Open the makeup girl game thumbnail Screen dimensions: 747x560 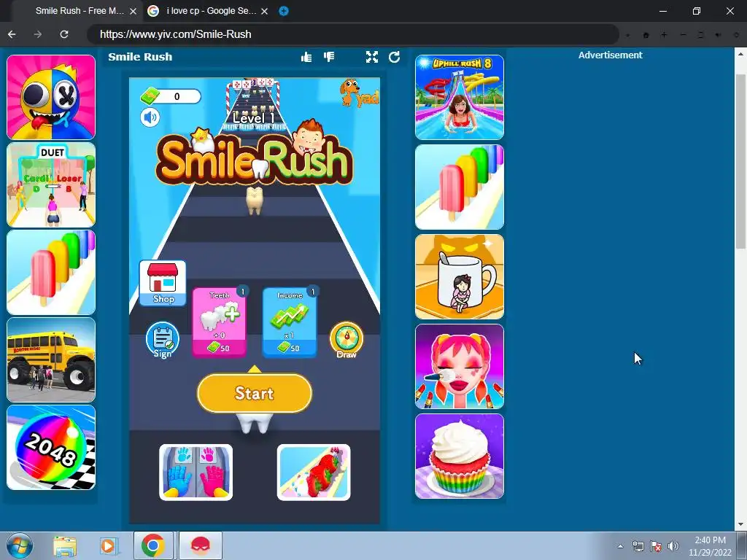(460, 366)
